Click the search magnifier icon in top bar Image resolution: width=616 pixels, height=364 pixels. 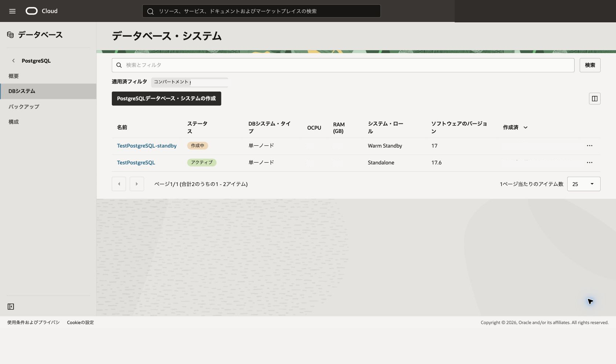tap(150, 11)
